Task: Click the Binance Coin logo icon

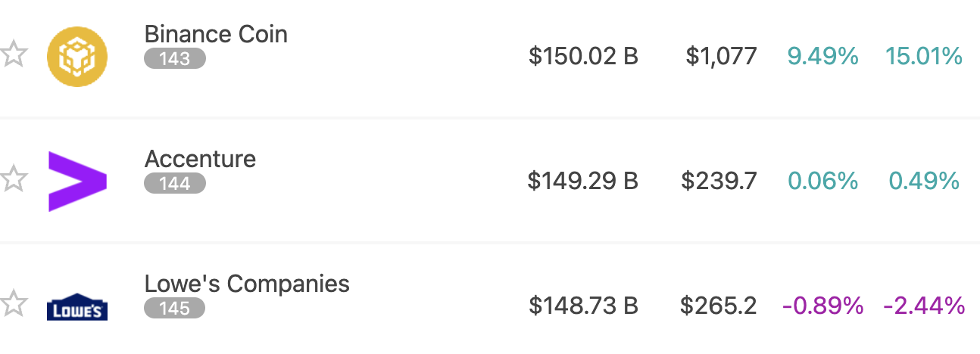Action: [x=77, y=57]
